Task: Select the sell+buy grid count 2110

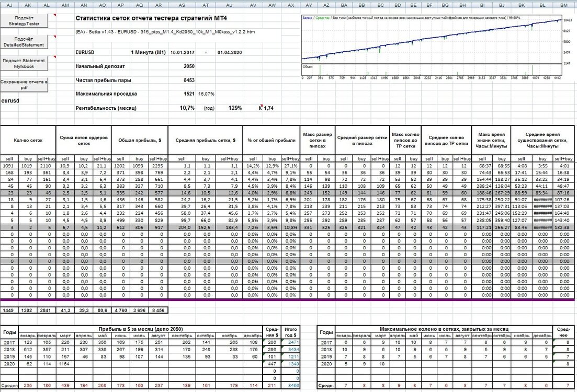Action: click(x=47, y=166)
